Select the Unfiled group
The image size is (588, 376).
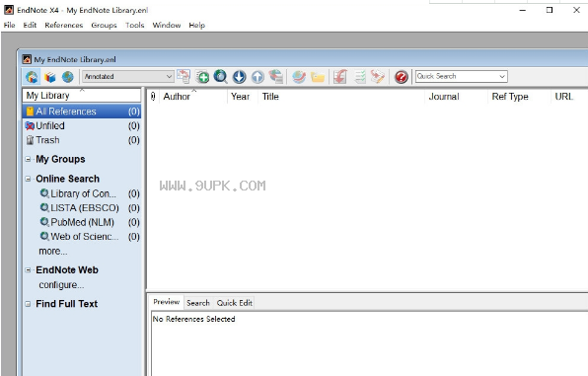click(x=82, y=125)
